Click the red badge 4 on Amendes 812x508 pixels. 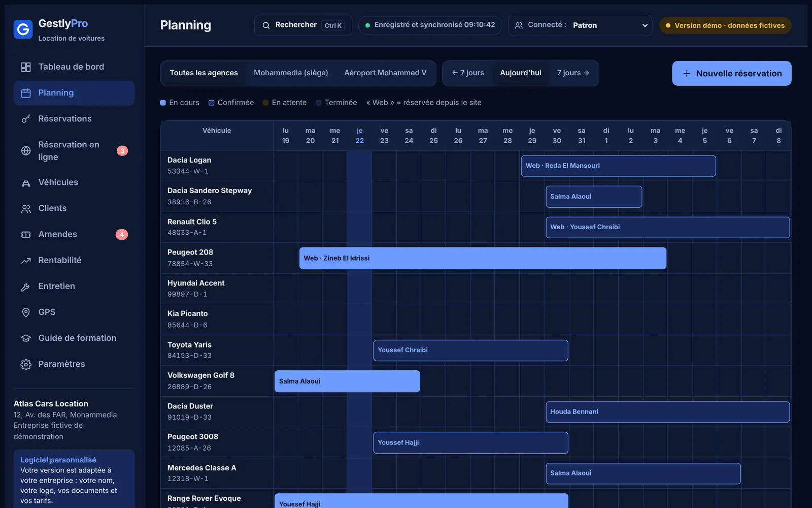click(x=122, y=235)
